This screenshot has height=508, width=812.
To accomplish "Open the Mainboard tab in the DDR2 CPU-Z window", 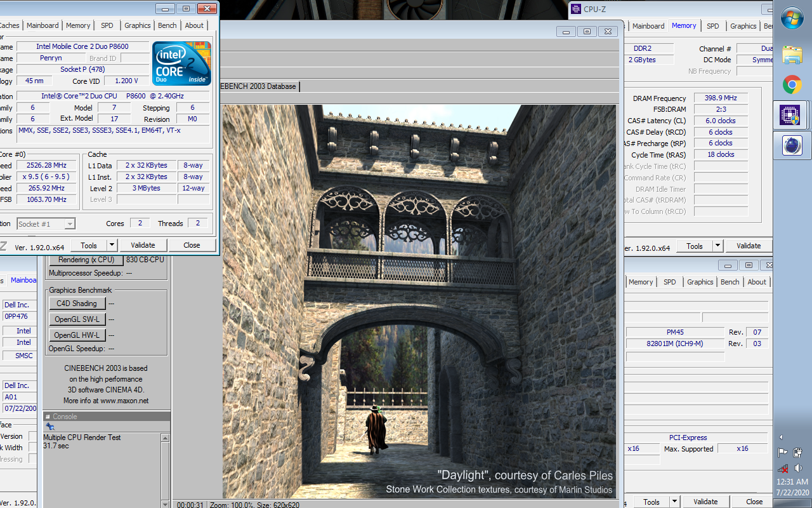I will [x=648, y=26].
